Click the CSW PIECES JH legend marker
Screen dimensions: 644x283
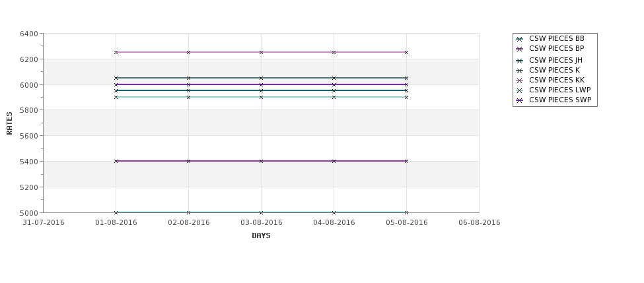click(x=520, y=61)
